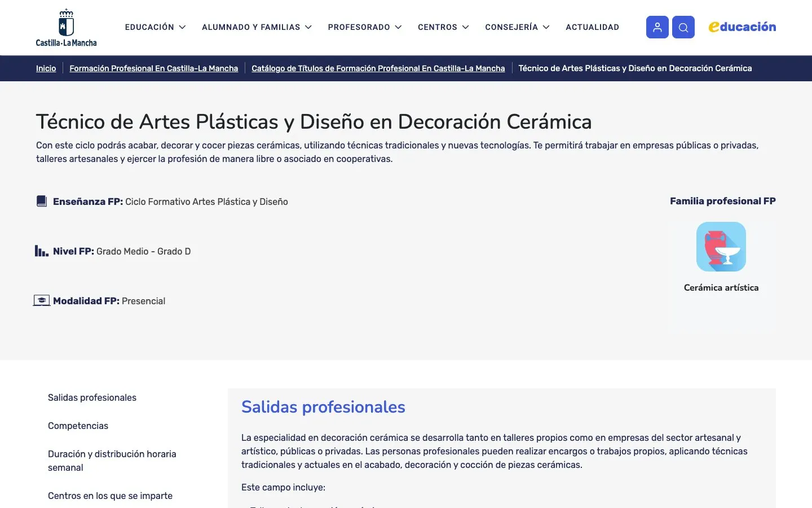Image resolution: width=812 pixels, height=508 pixels.
Task: Expand the Profesorado dropdown menu
Action: (365, 27)
